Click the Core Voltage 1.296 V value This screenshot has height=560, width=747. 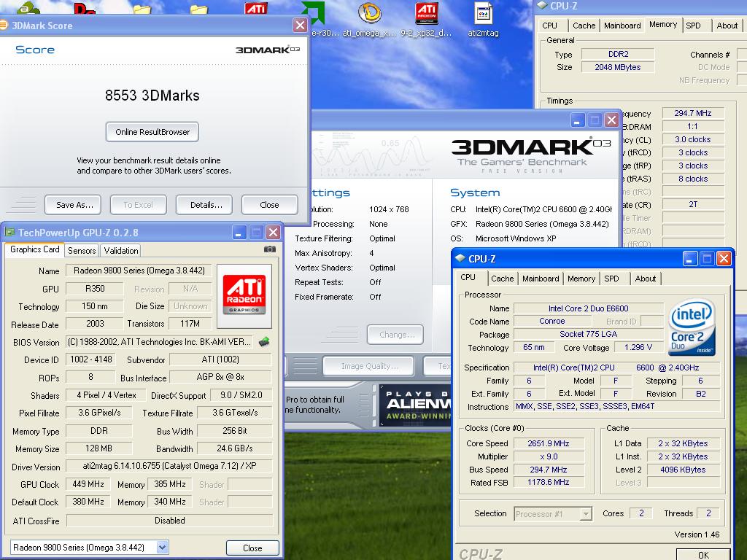point(638,348)
